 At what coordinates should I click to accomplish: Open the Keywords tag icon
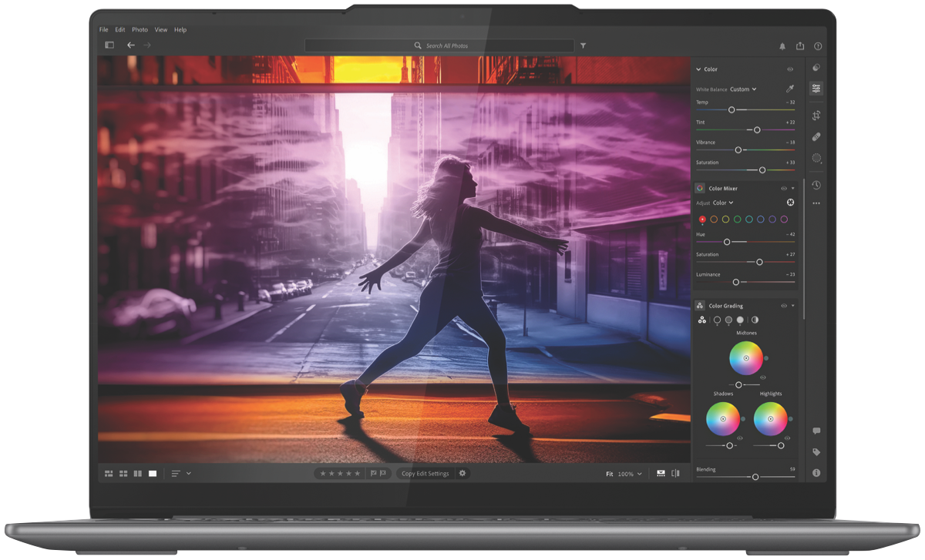pyautogui.click(x=816, y=452)
